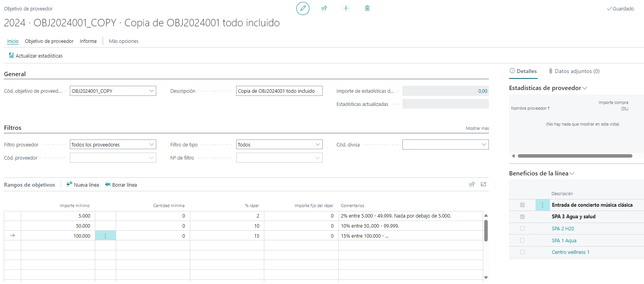The width and height of the screenshot is (644, 284).
Task: Click the share icon in header
Action: [324, 8]
